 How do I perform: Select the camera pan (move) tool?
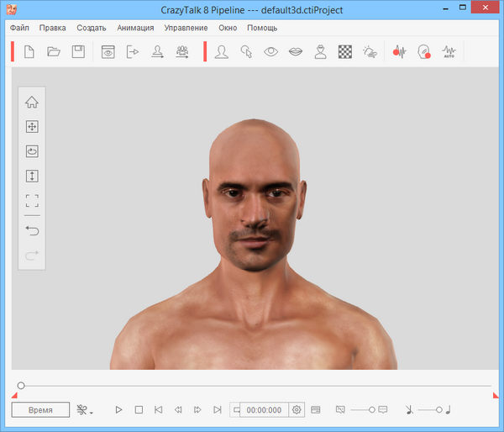32,127
